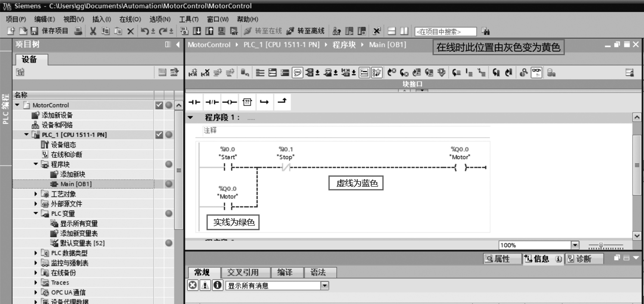Insert a normally closed contact
The height and width of the screenshot is (304, 644).
212,102
